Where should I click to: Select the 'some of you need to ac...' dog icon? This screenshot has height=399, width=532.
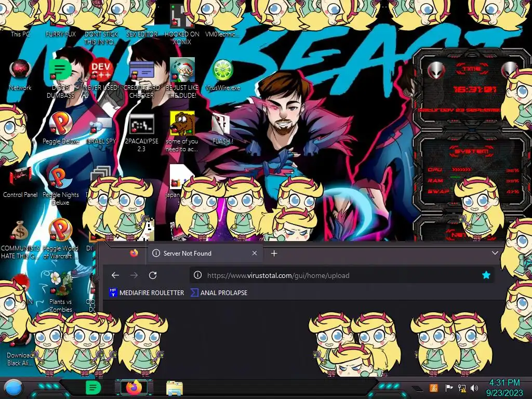click(182, 131)
